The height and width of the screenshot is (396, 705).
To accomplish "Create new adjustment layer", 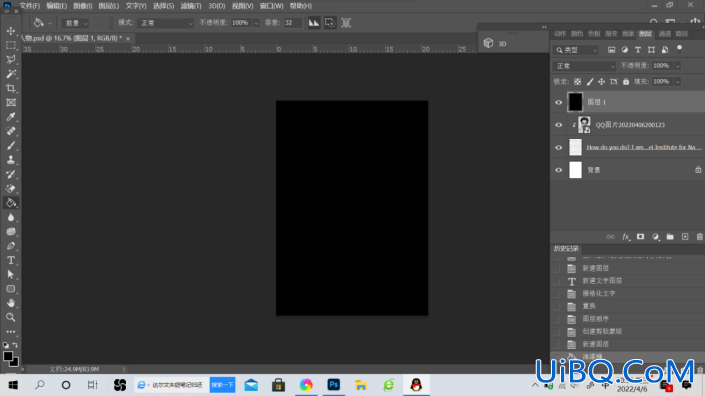I will pos(656,237).
